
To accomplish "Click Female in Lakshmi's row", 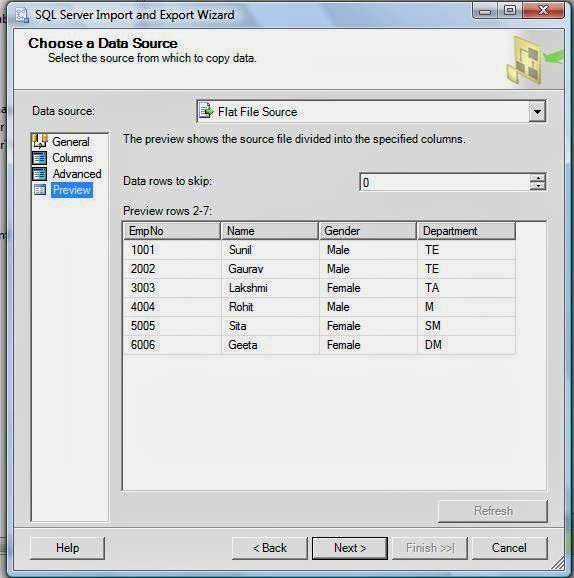I will point(344,288).
